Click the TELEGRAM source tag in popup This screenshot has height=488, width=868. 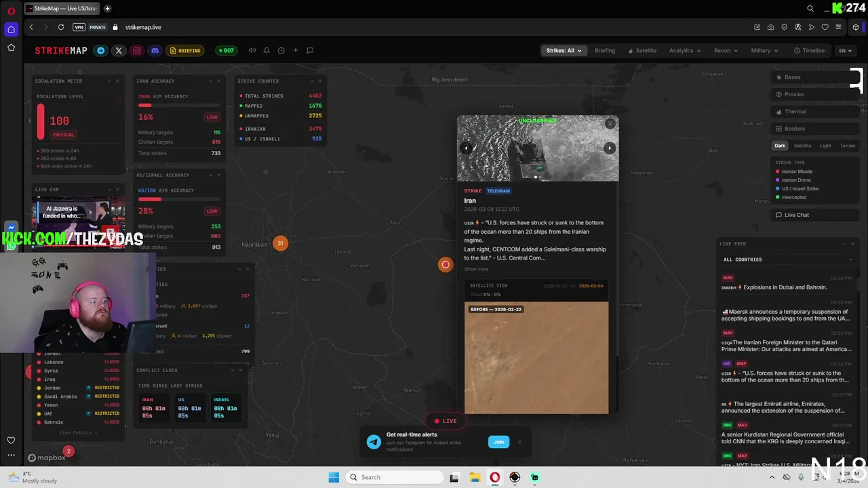[498, 191]
